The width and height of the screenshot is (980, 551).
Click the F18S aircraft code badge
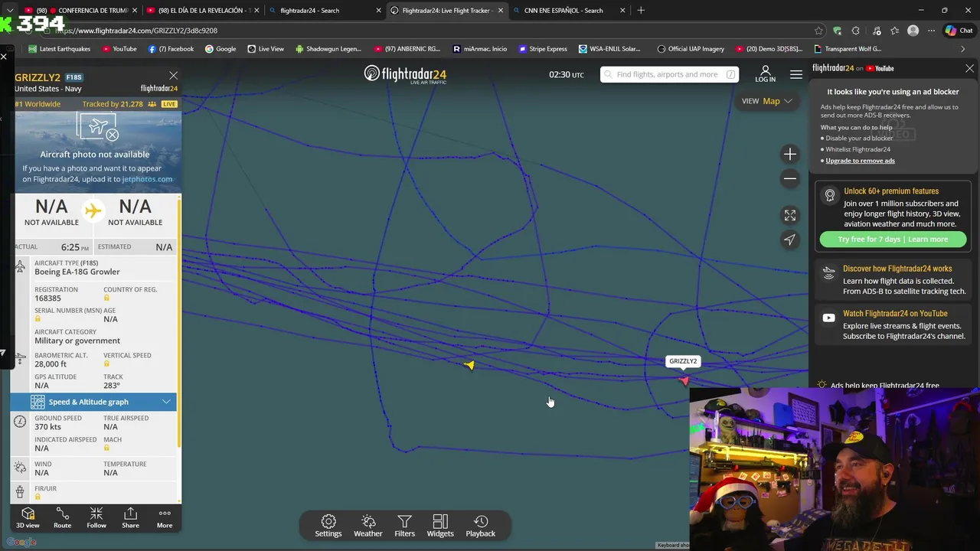[73, 77]
